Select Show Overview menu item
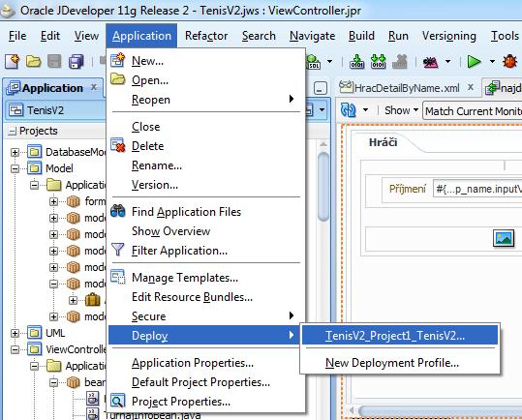 205,231
